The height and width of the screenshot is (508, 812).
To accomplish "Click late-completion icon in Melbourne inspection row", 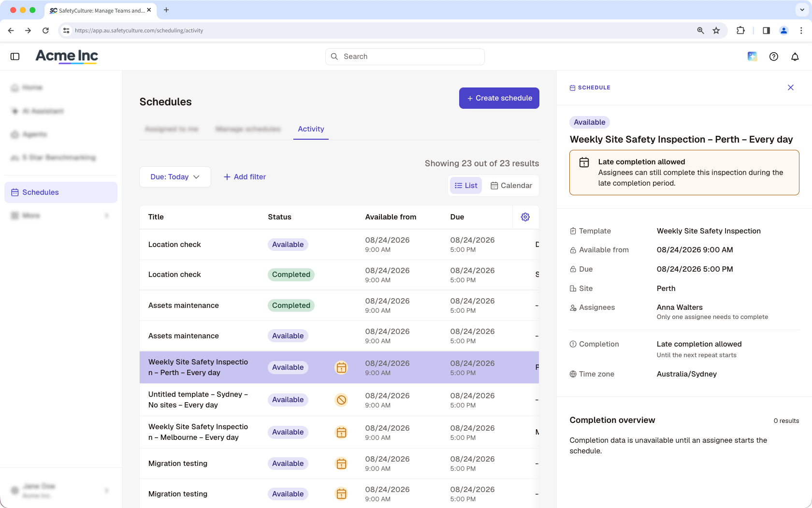I will click(341, 432).
